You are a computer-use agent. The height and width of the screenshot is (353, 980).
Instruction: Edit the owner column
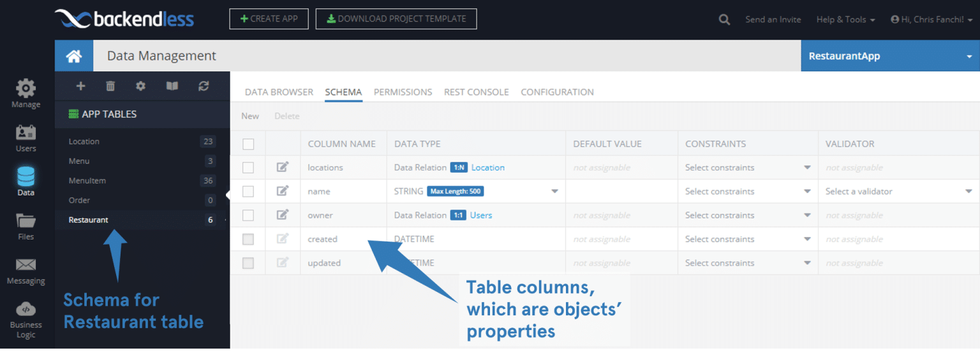pyautogui.click(x=282, y=215)
